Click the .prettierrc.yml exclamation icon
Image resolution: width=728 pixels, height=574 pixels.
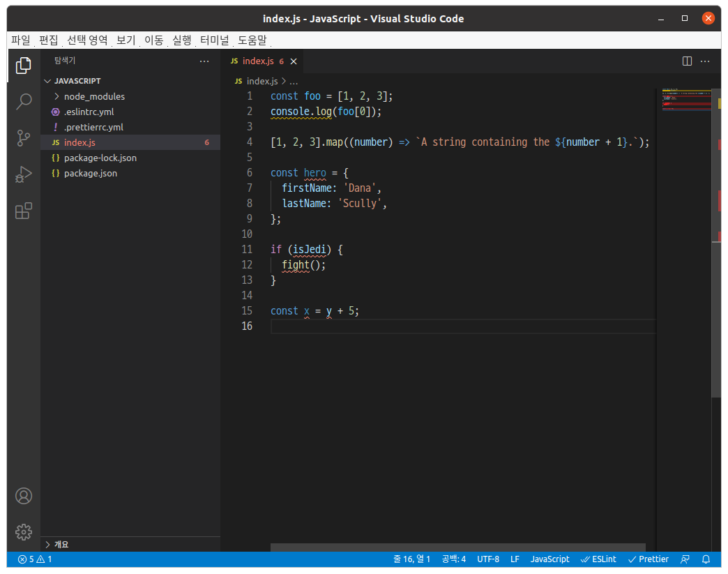tap(55, 127)
